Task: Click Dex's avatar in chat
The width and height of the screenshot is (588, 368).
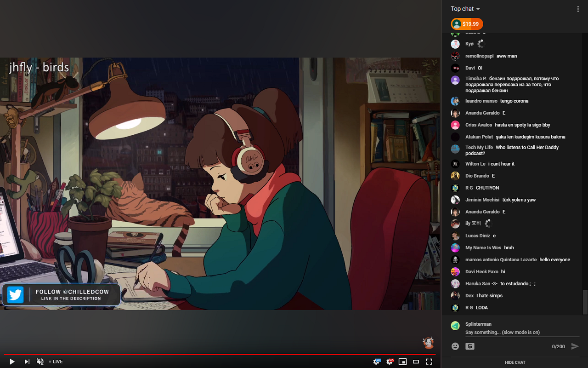Action: click(x=455, y=295)
